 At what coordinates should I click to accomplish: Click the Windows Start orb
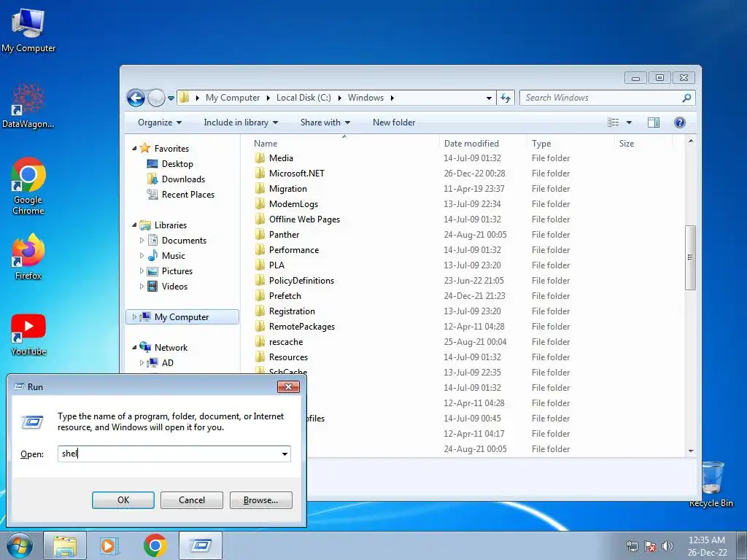click(19, 545)
